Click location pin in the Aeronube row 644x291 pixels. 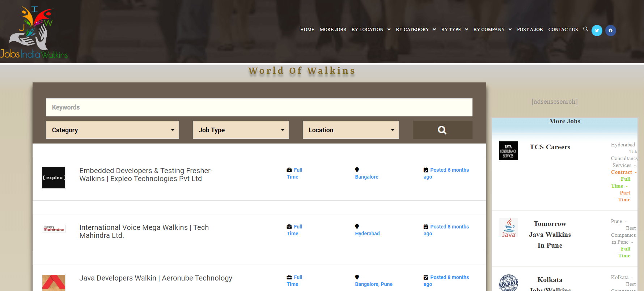(x=357, y=277)
